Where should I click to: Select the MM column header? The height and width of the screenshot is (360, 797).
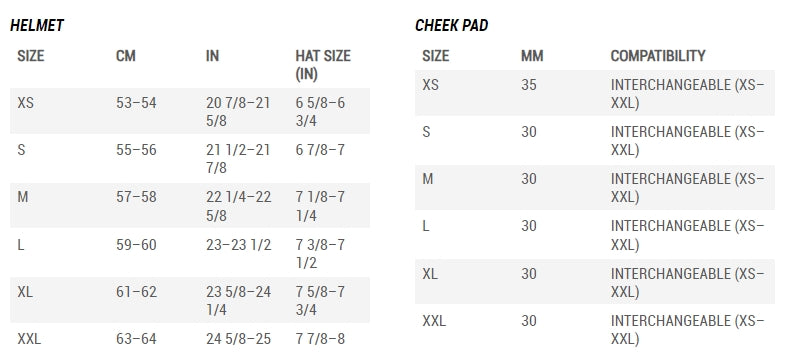coord(532,55)
